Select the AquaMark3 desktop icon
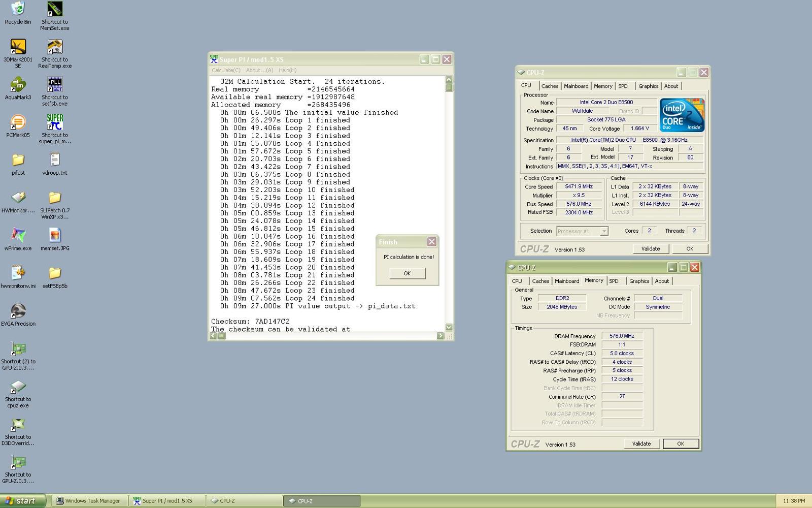Screen dimensions: 812x508 tap(18, 84)
